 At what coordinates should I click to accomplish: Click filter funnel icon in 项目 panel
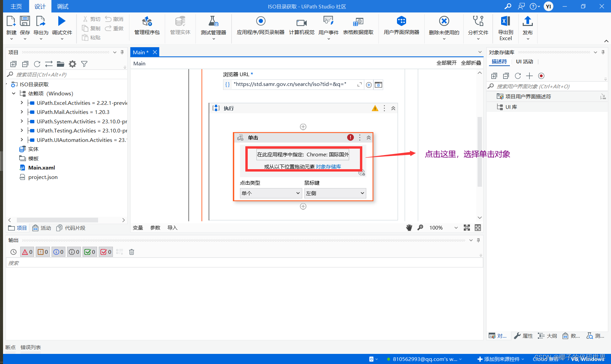[84, 64]
